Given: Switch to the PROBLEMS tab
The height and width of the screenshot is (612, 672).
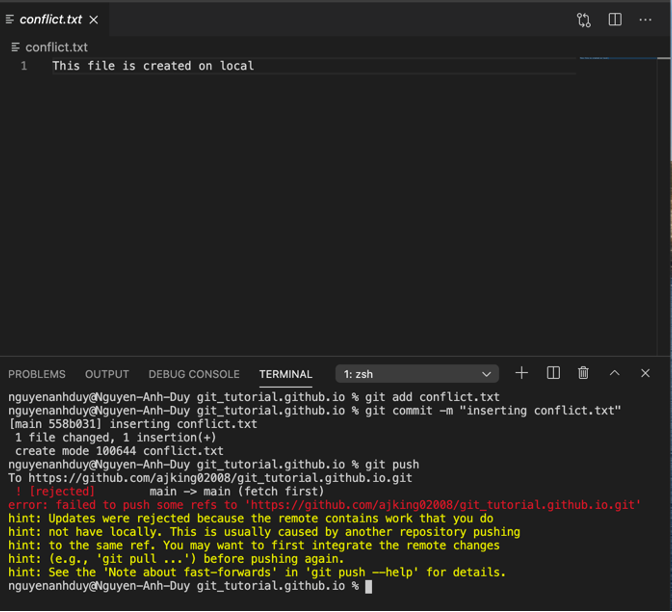Looking at the screenshot, I should pos(37,374).
